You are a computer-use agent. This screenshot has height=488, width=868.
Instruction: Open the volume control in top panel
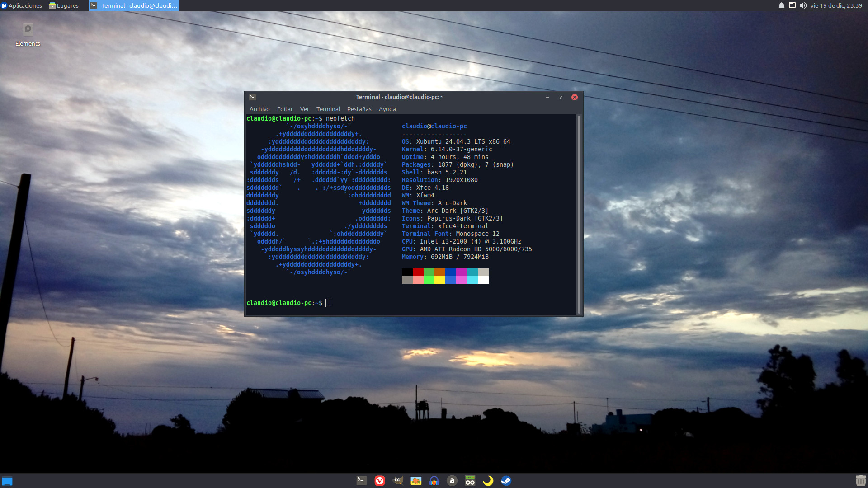[x=803, y=5]
